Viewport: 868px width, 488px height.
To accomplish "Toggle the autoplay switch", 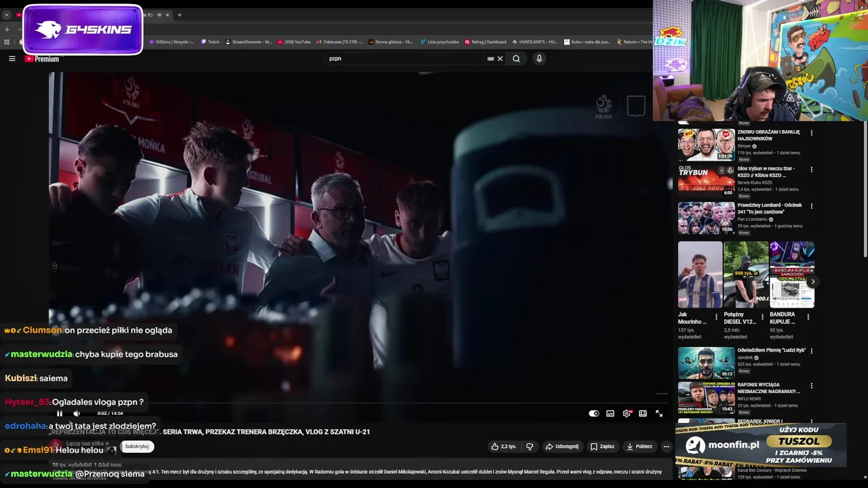I will point(594,413).
